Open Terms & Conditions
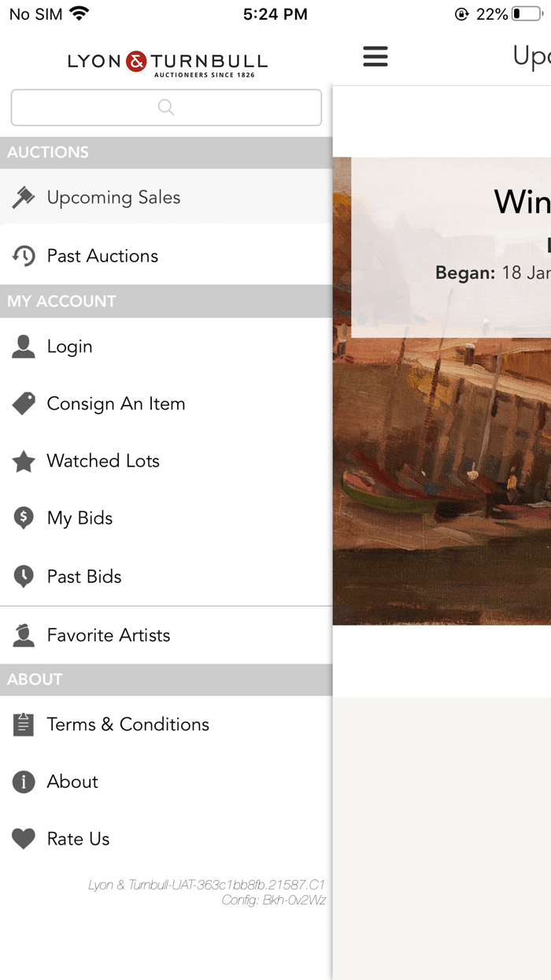The image size is (551, 980). [x=128, y=725]
